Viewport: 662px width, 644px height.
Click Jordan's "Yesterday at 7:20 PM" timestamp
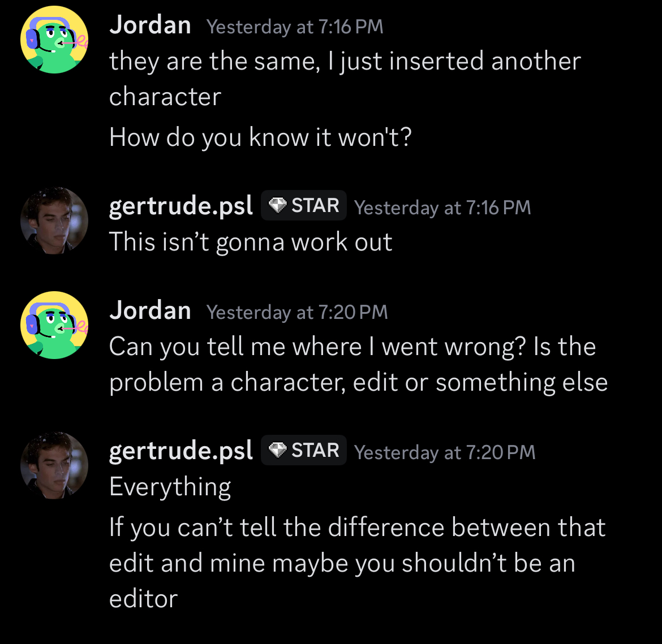297,312
